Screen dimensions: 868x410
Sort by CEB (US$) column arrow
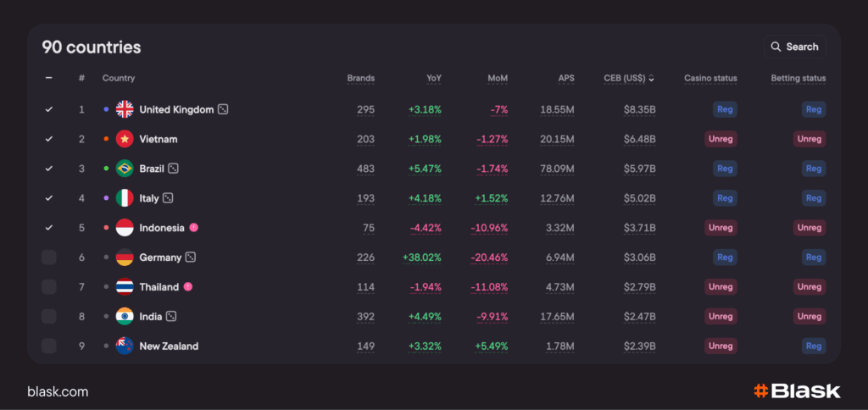tap(652, 79)
